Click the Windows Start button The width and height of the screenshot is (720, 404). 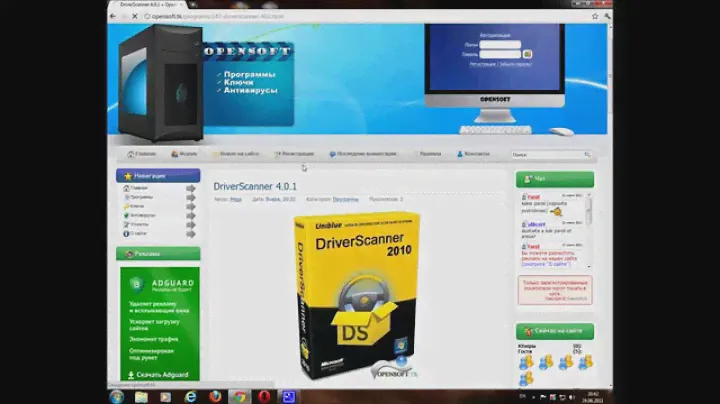point(116,396)
